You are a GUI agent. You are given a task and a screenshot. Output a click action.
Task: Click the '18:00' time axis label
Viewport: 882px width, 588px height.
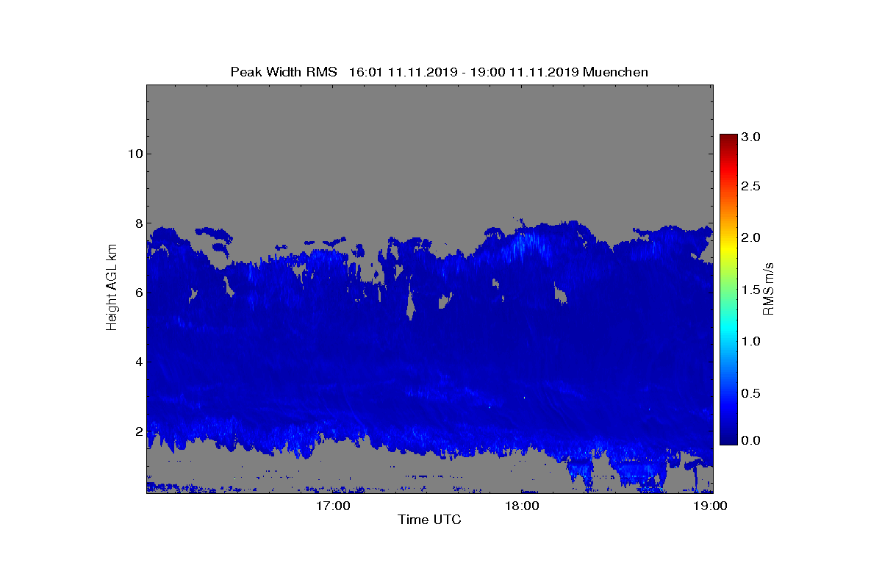click(x=523, y=506)
